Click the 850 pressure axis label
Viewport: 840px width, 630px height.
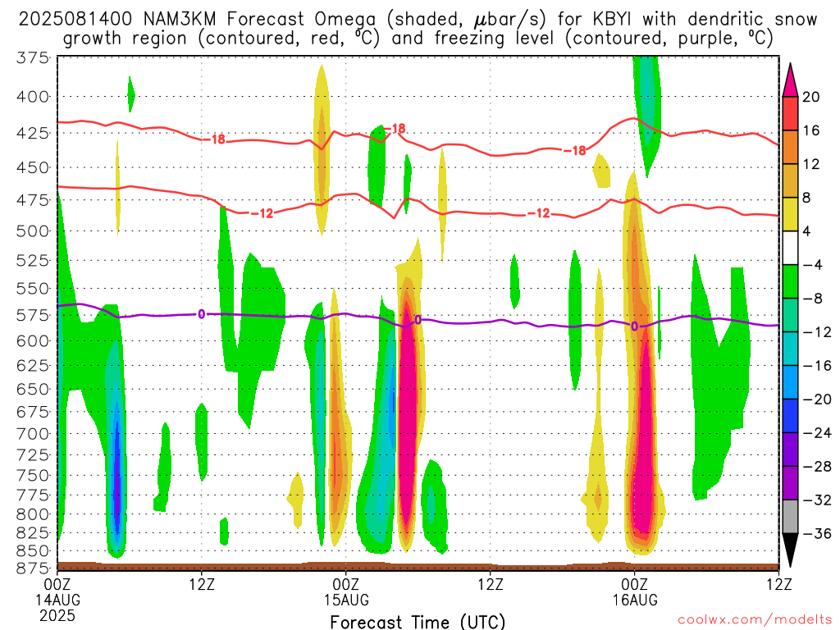click(33, 551)
